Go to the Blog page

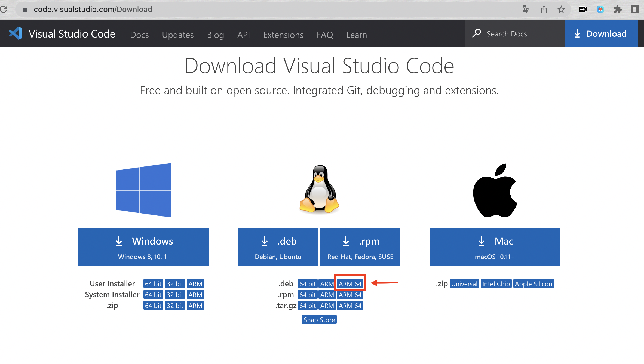tap(215, 35)
